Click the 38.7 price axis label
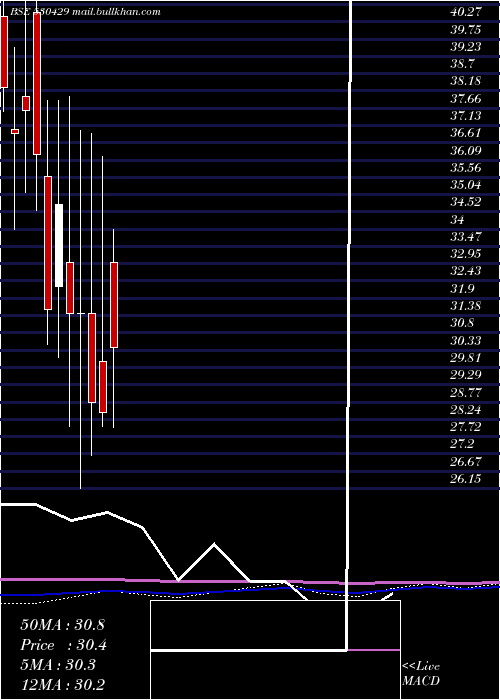Viewport: 500px width, 700px height. [463, 64]
